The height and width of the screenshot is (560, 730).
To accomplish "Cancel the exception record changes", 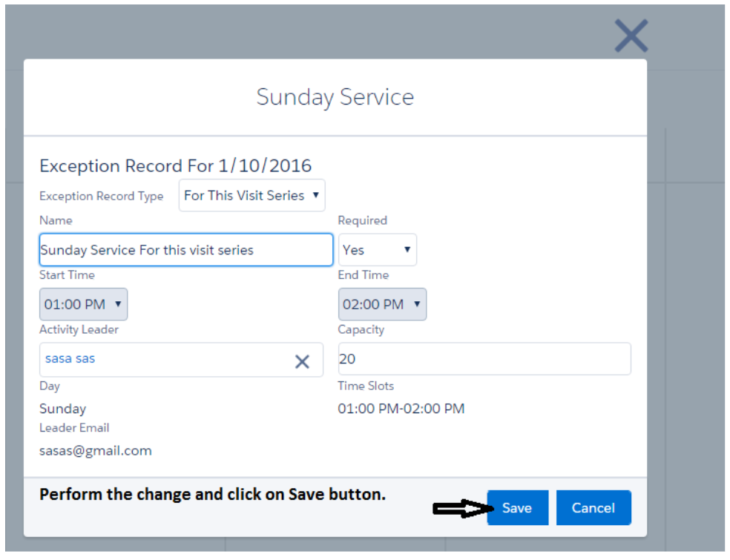I will tap(593, 508).
